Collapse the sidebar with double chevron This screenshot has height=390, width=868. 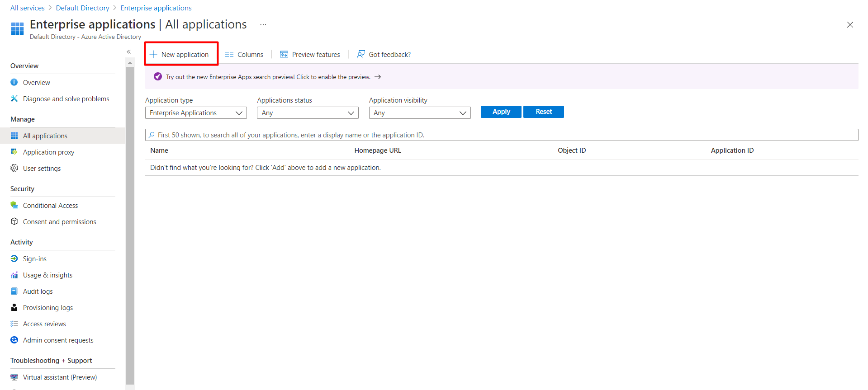[129, 52]
